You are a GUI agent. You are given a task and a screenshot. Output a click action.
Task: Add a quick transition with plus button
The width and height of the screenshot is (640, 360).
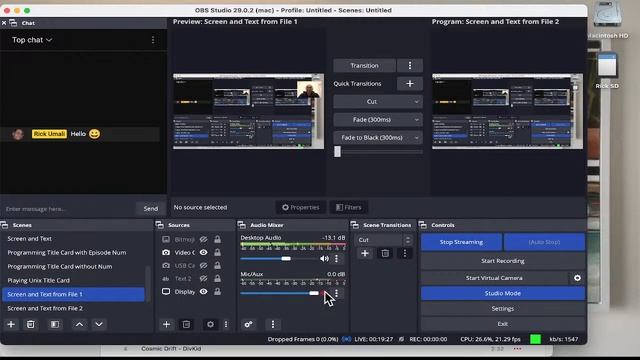[410, 84]
